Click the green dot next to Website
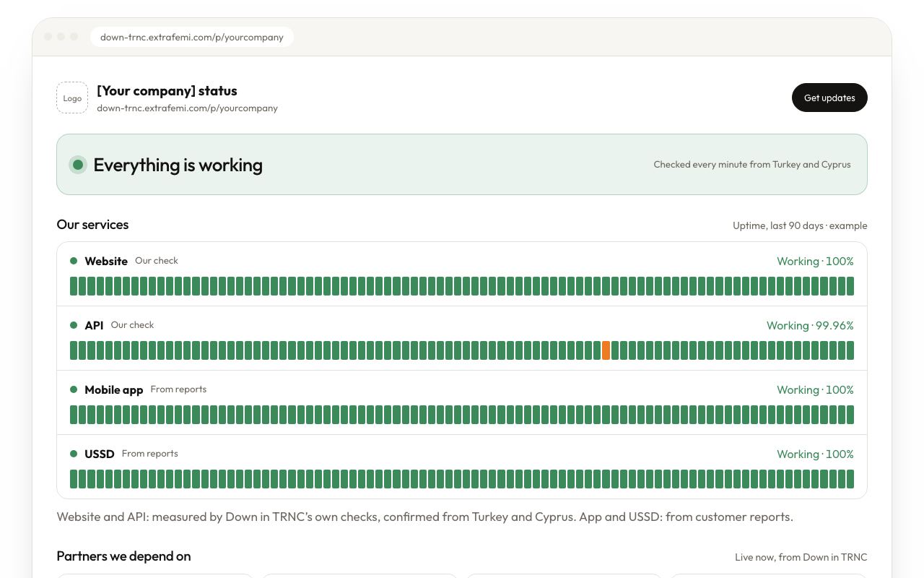The image size is (924, 578). pos(74,261)
